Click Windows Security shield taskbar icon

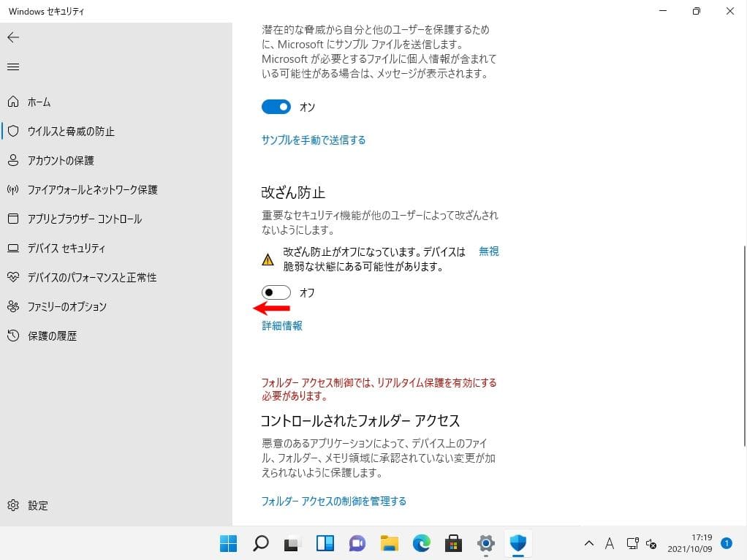coord(517,543)
